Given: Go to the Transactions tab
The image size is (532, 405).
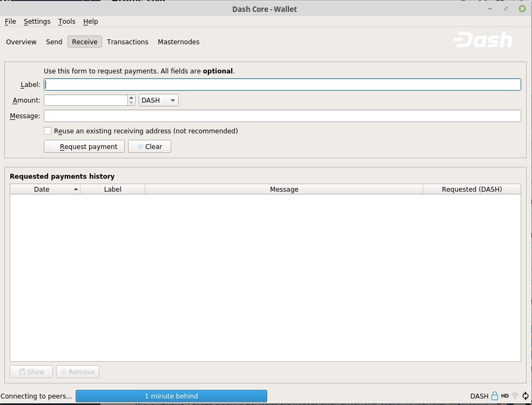Looking at the screenshot, I should pyautogui.click(x=127, y=42).
